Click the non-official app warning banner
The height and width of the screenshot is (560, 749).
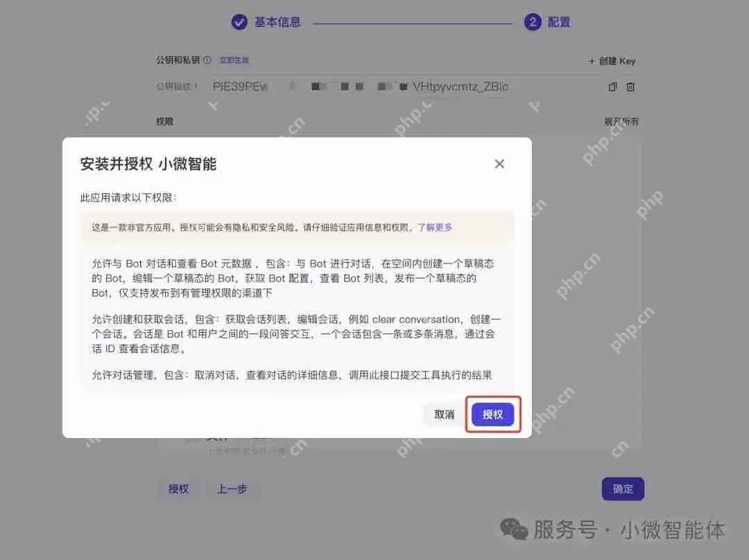[x=297, y=227]
